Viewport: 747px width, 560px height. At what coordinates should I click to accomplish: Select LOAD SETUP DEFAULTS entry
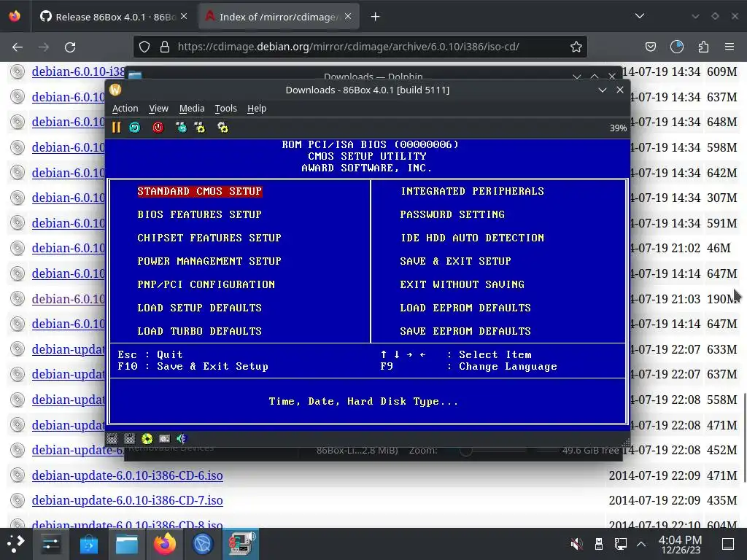pyautogui.click(x=200, y=308)
